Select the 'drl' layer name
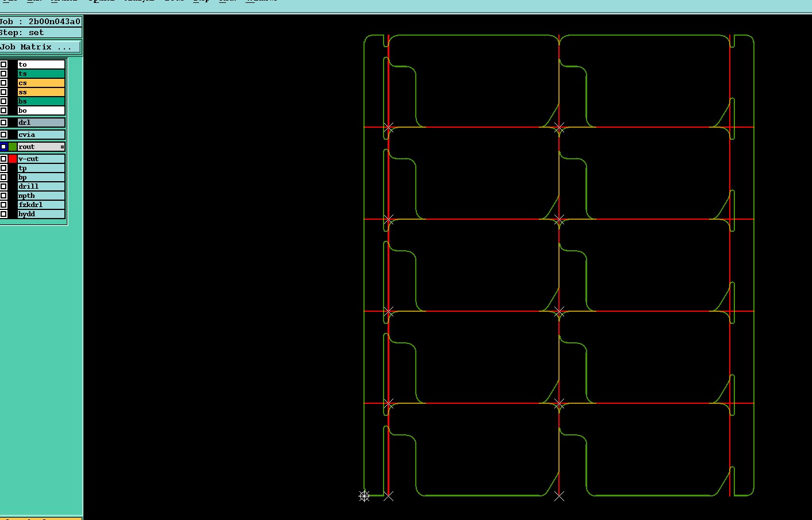The height and width of the screenshot is (520, 812). coord(41,123)
